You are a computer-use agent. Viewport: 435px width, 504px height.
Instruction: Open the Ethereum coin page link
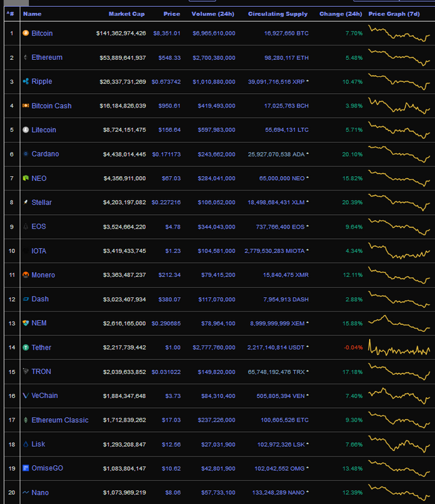47,57
